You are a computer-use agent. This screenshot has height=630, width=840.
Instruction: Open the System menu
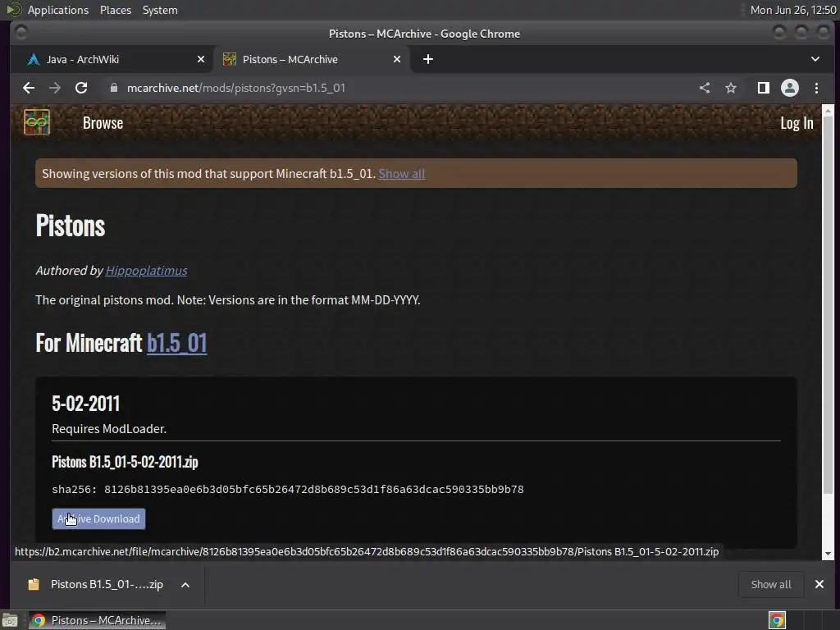pos(160,10)
